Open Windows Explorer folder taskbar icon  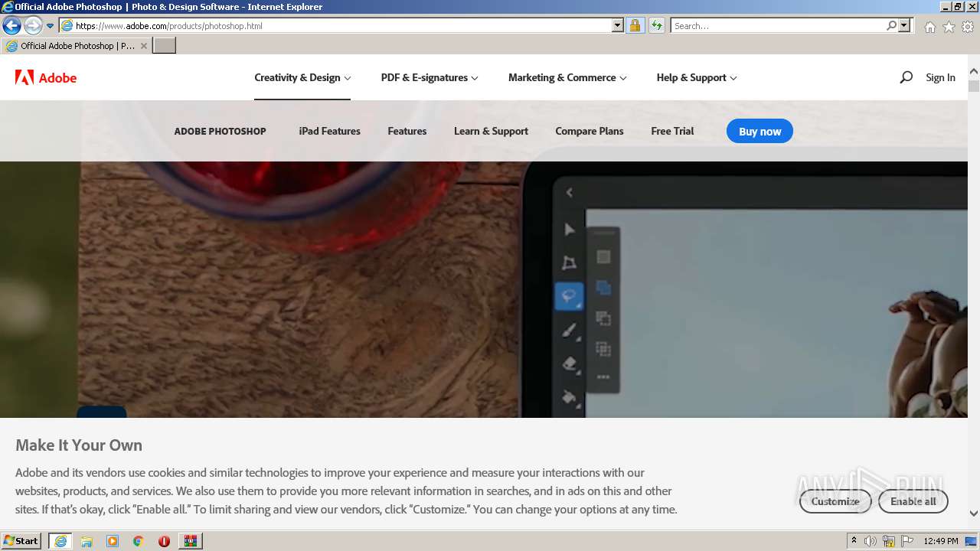[x=87, y=540]
